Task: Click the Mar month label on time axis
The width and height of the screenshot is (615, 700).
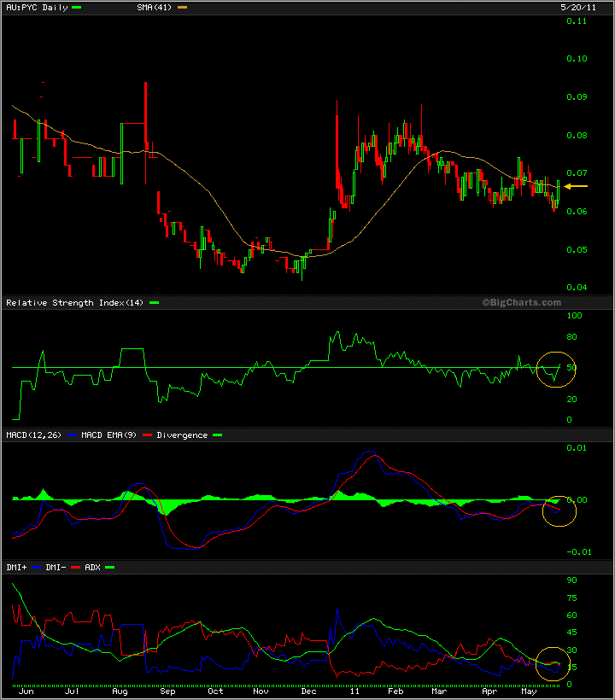Action: [x=439, y=691]
